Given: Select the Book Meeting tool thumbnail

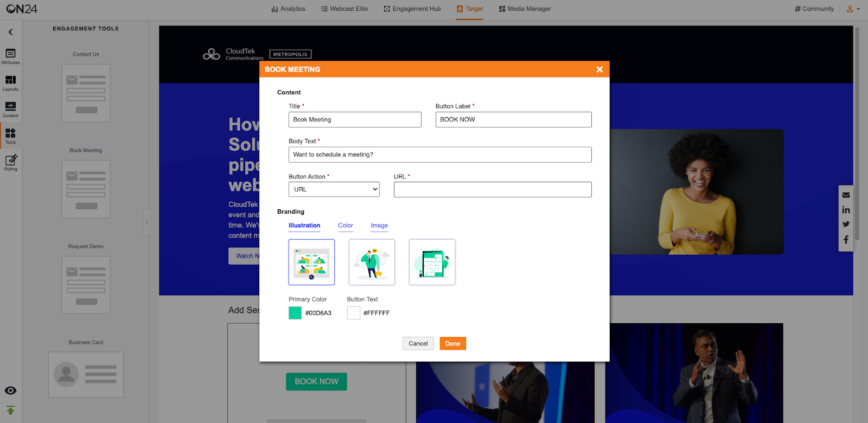Looking at the screenshot, I should click(x=86, y=189).
